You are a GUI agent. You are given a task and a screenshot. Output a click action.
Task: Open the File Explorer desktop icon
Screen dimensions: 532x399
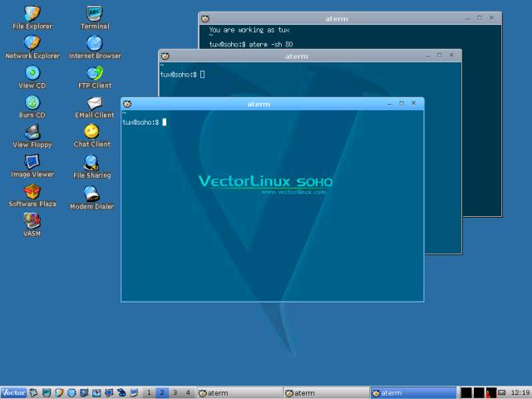click(x=32, y=17)
